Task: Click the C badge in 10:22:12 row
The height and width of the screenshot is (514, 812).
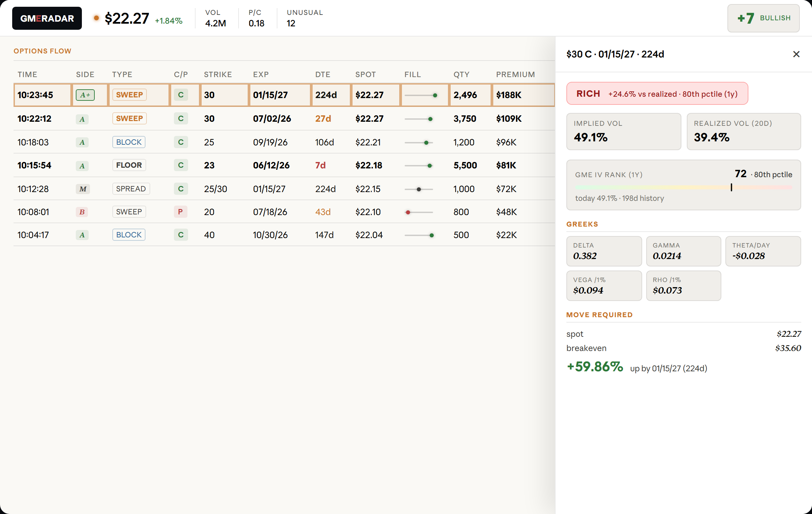Action: pos(181,119)
